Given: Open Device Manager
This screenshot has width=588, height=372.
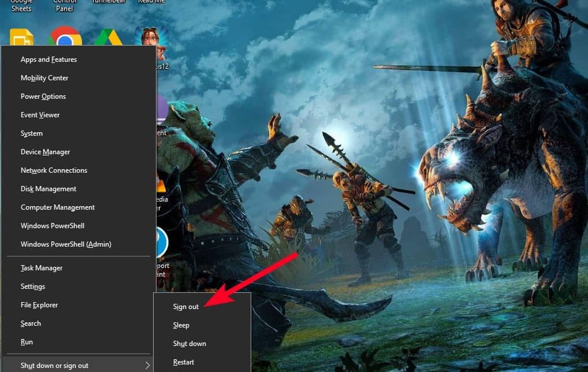Looking at the screenshot, I should pyautogui.click(x=45, y=151).
